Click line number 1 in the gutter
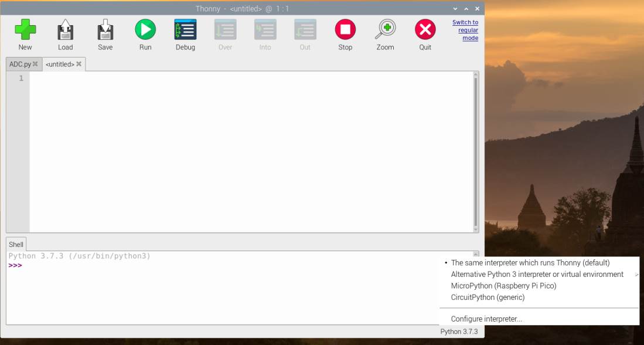The height and width of the screenshot is (345, 644). [21, 78]
